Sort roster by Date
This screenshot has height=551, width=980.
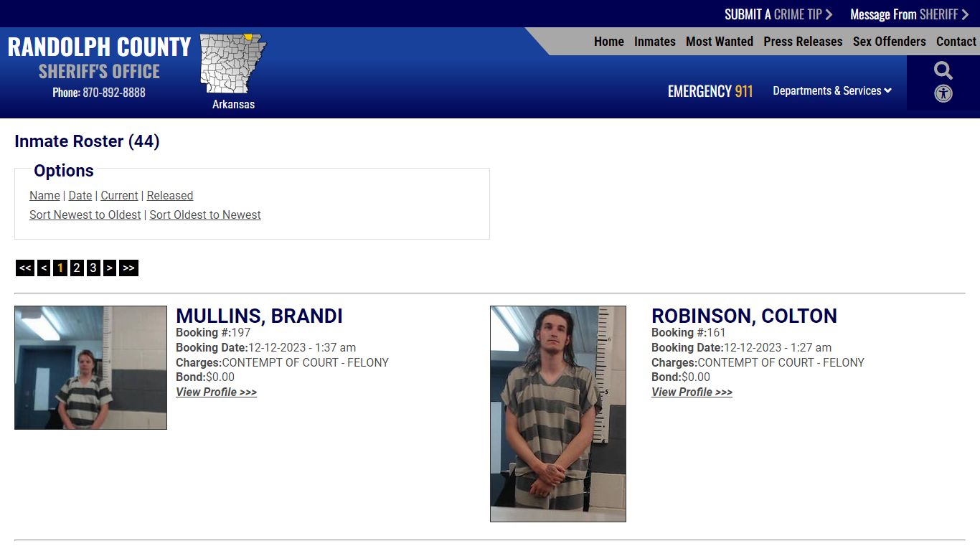[x=80, y=195]
